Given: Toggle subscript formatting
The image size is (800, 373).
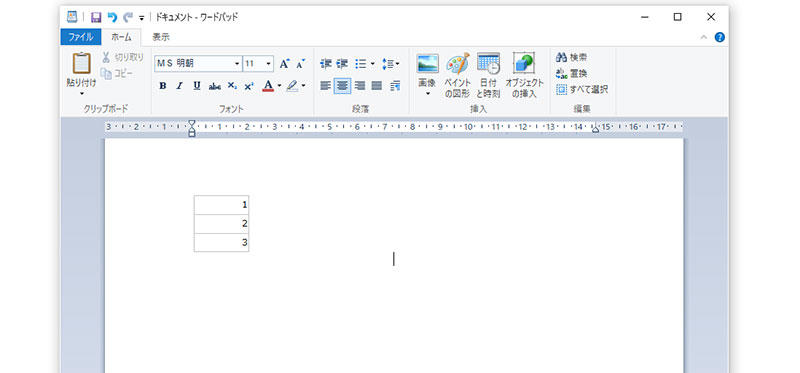Looking at the screenshot, I should tap(232, 86).
